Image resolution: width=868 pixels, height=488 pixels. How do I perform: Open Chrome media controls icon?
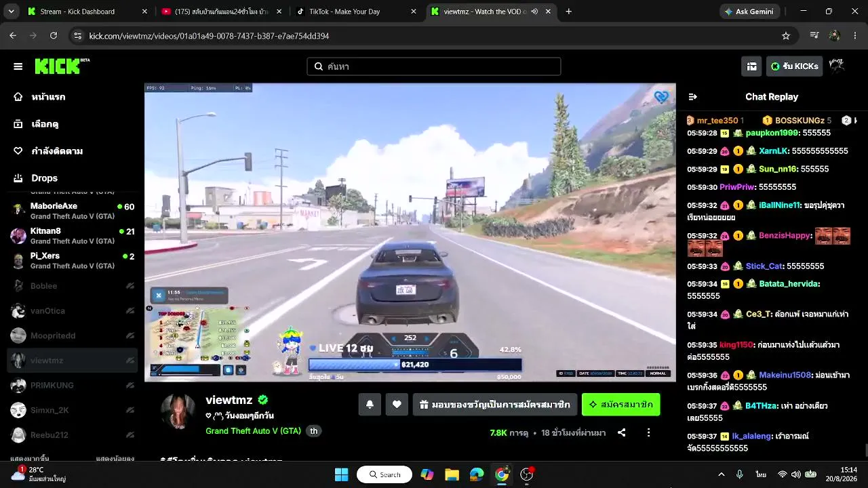[814, 36]
